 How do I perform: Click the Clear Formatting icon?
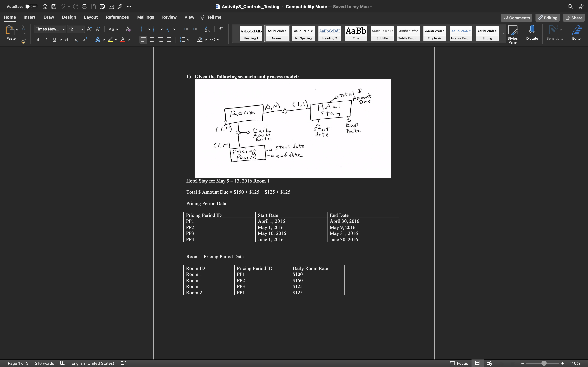coord(128,29)
